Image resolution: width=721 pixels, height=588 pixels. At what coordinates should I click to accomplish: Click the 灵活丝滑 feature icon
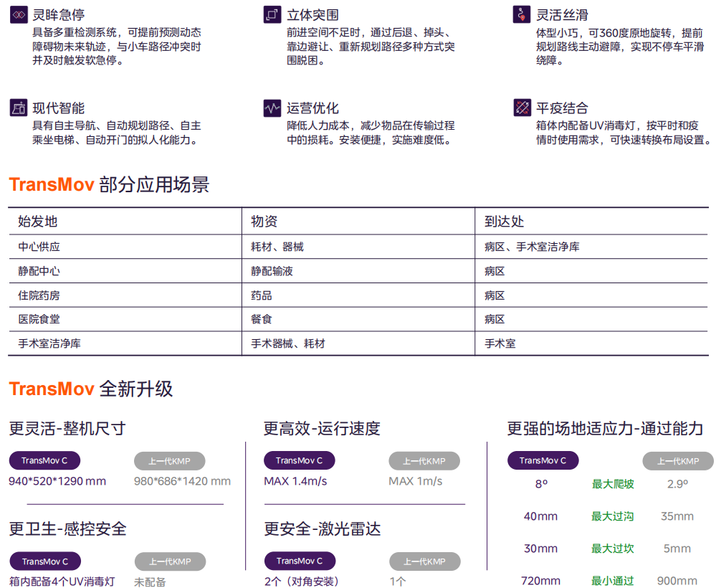pyautogui.click(x=522, y=14)
